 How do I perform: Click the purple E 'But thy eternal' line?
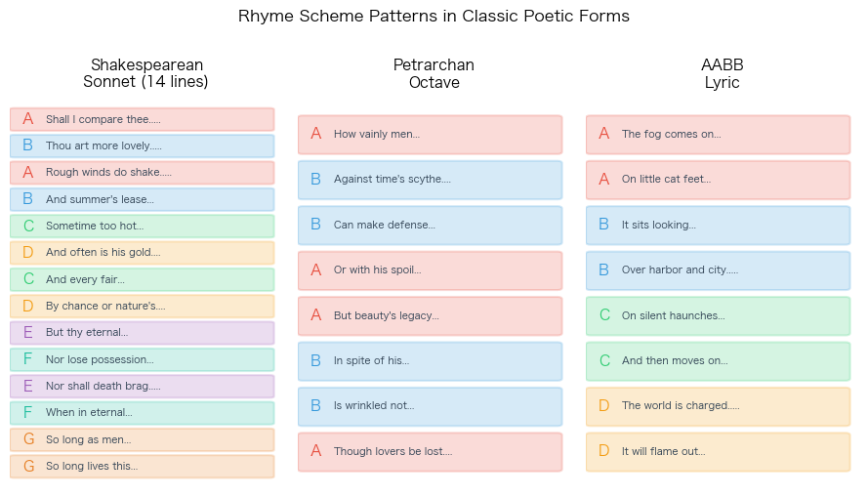[143, 333]
